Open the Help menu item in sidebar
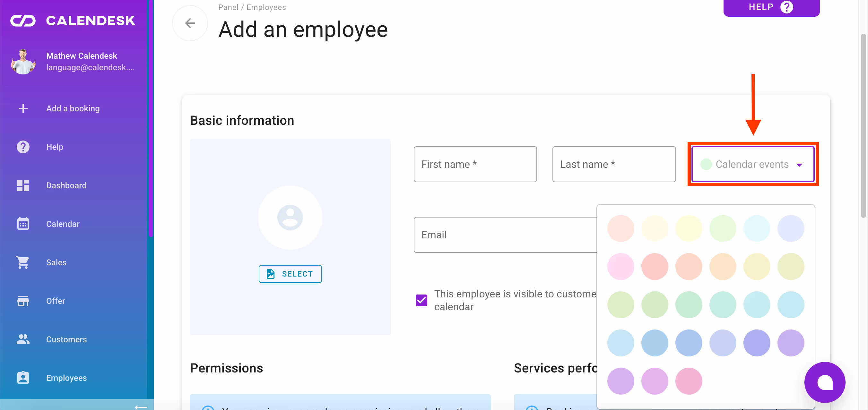868x410 pixels. [55, 147]
